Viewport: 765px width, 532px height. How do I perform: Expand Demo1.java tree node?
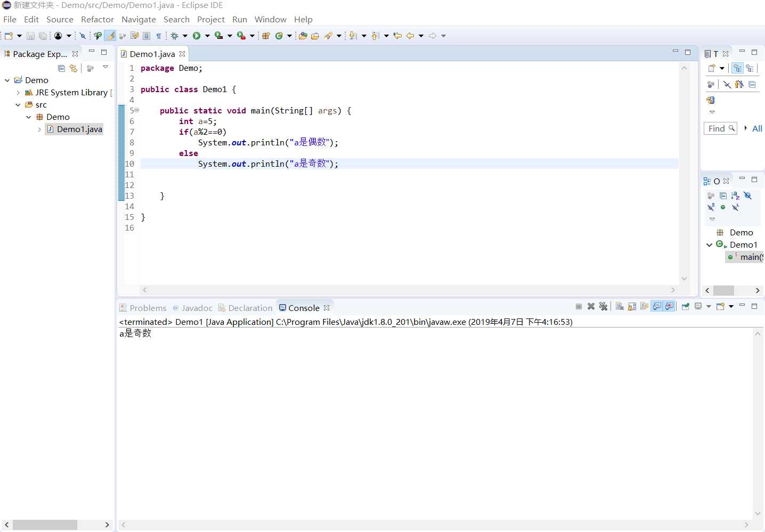39,129
